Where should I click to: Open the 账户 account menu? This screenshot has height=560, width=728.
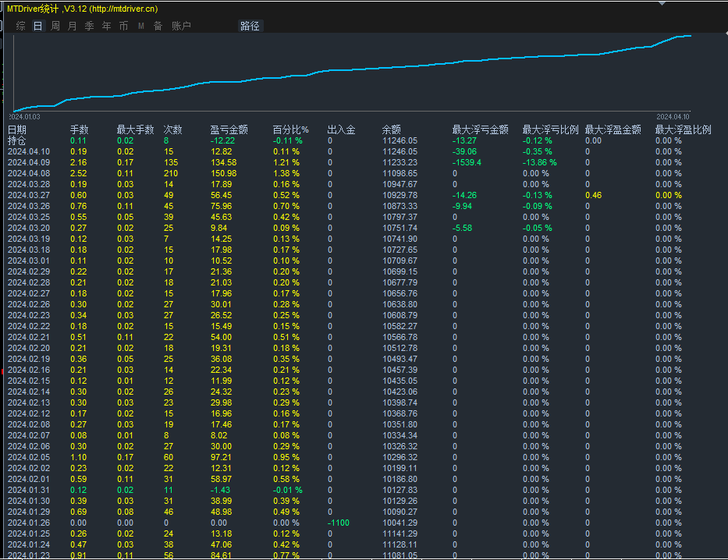coord(180,25)
